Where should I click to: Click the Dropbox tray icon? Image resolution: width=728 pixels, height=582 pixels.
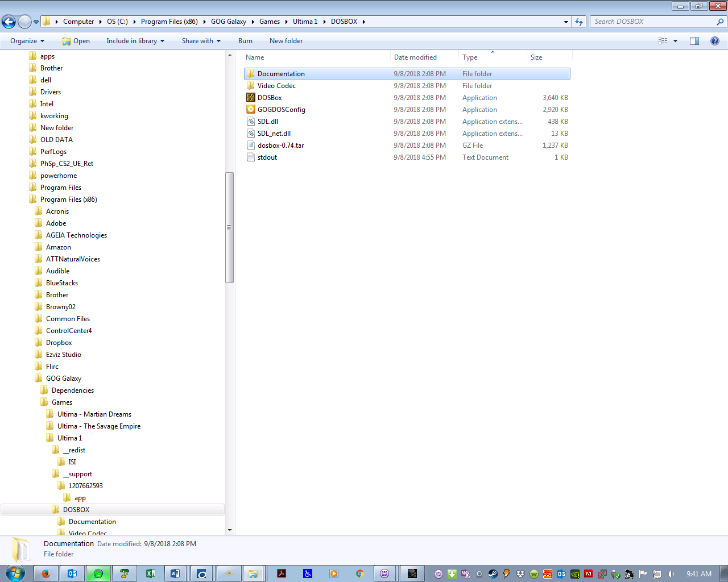point(520,574)
